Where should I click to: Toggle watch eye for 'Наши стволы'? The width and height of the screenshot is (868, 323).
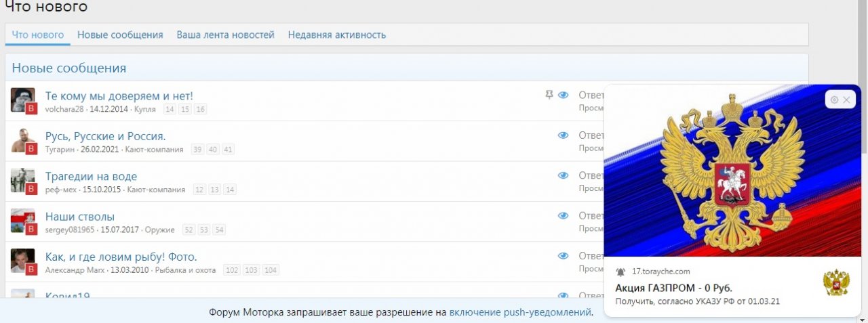coord(563,216)
